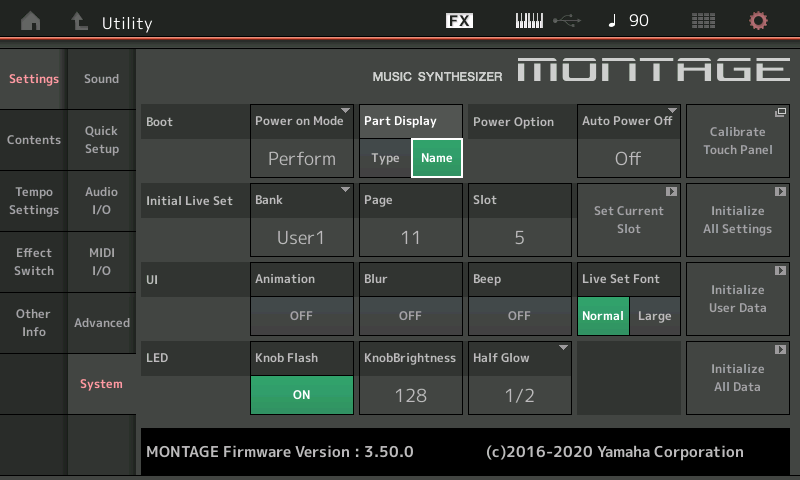Open the Power on Mode dropdown
Image resolution: width=800 pixels, height=480 pixels.
[302, 140]
